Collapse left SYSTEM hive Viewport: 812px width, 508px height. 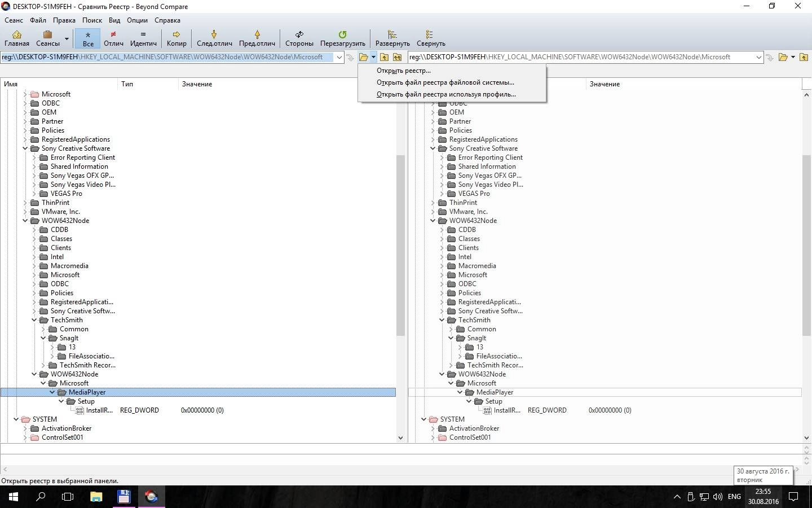pos(16,419)
